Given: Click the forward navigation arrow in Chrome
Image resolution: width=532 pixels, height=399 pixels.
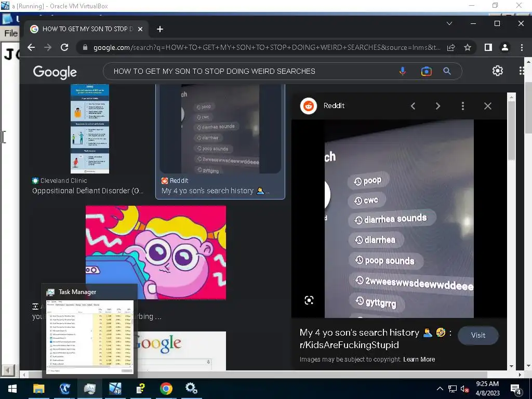Looking at the screenshot, I should click(48, 47).
